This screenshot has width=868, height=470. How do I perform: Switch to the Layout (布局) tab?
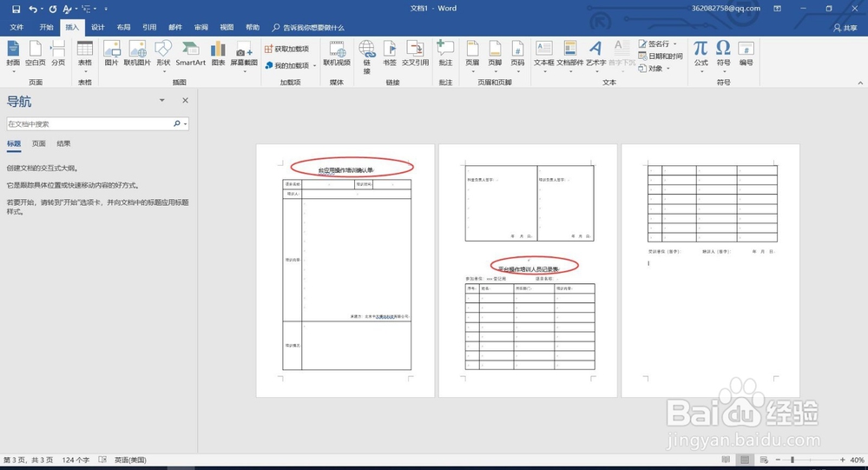[x=123, y=27]
